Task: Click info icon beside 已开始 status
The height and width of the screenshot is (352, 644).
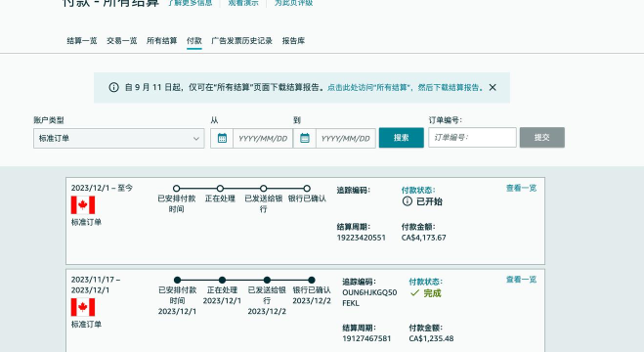Action: point(407,201)
